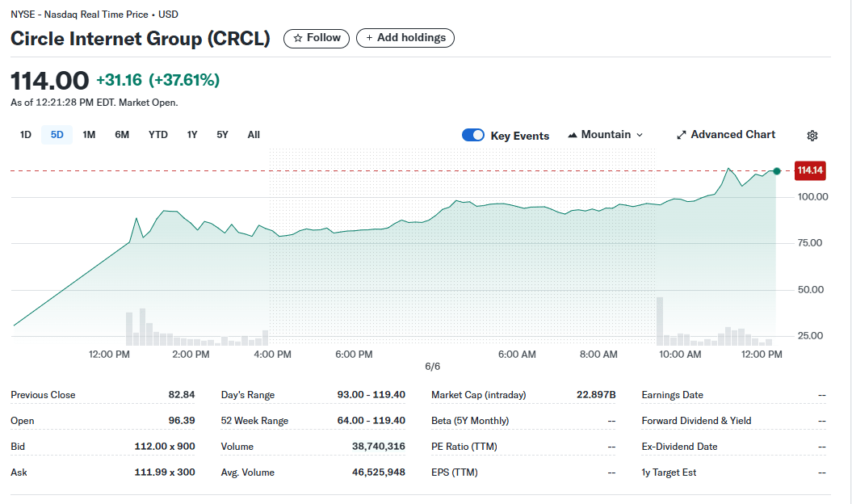Click the 6/6 date label on axis
Viewport: 852px width, 504px height.
click(433, 367)
